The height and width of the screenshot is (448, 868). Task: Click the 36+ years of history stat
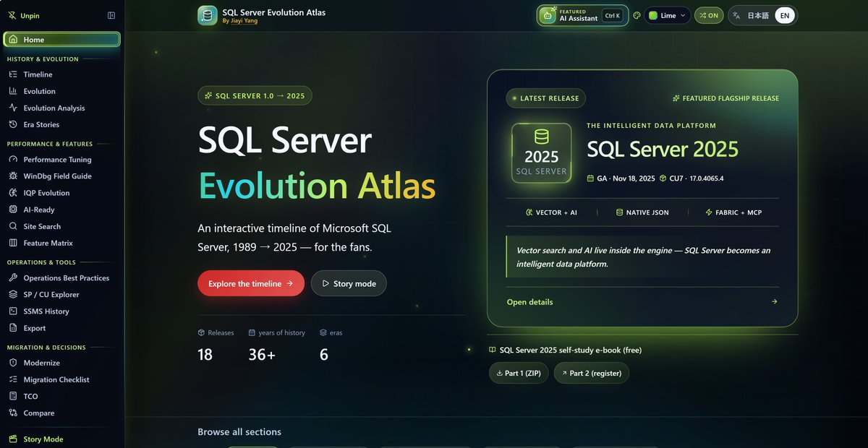click(276, 345)
